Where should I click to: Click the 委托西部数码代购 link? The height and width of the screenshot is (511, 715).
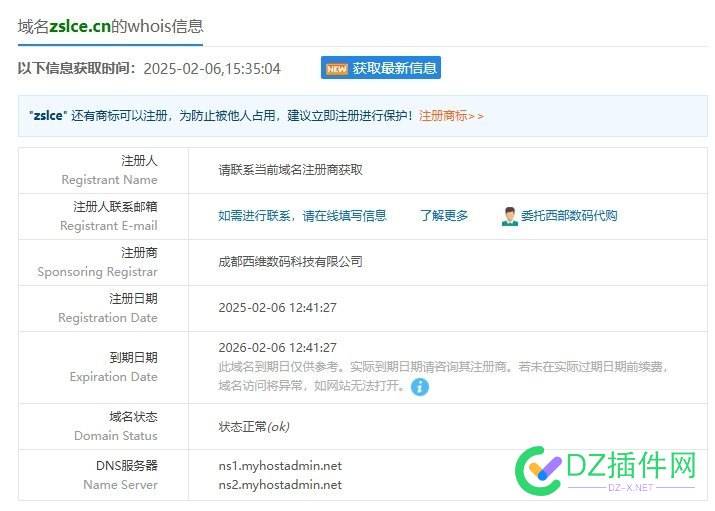click(569, 216)
